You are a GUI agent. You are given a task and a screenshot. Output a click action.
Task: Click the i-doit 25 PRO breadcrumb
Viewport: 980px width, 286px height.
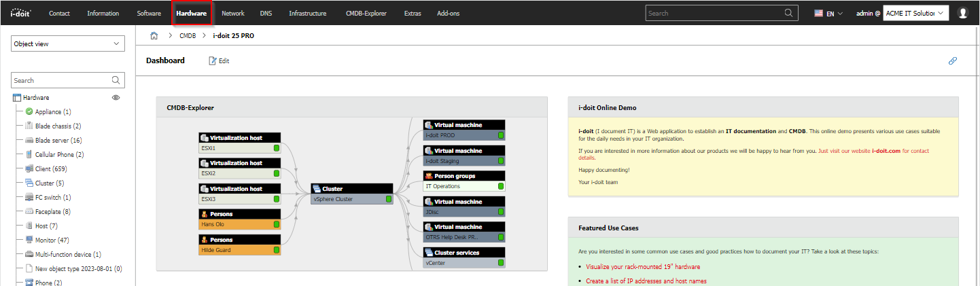point(234,36)
